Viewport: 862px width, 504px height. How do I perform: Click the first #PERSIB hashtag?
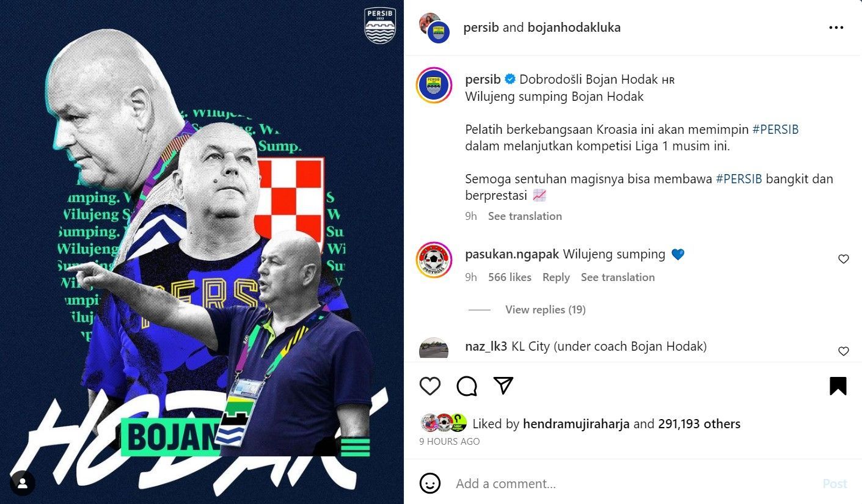coord(775,130)
